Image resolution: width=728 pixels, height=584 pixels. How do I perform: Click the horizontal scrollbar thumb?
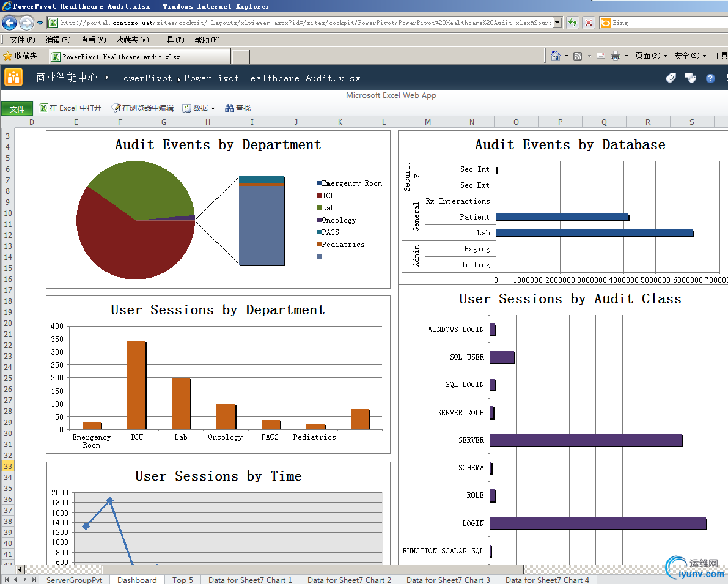point(312,569)
